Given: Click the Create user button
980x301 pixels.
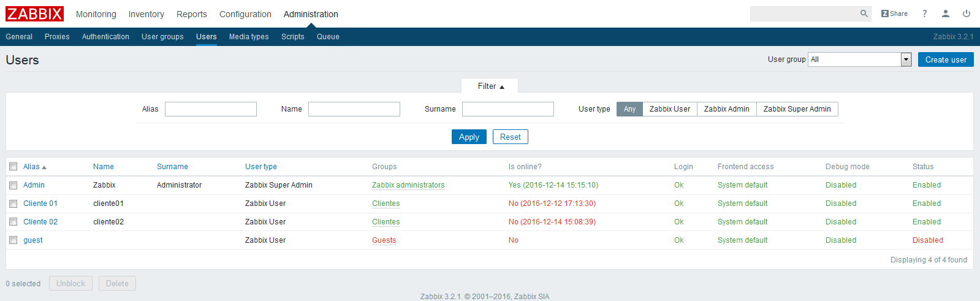Looking at the screenshot, I should pos(946,59).
